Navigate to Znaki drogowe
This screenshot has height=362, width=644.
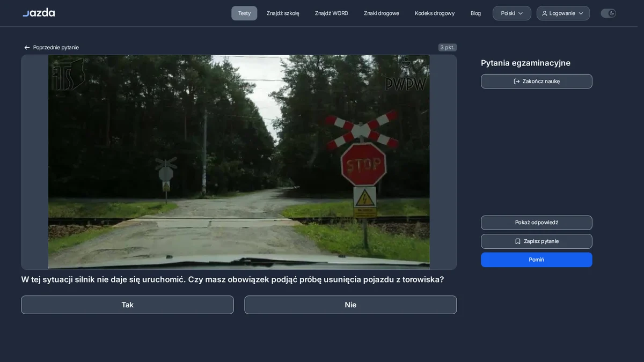[x=382, y=13]
